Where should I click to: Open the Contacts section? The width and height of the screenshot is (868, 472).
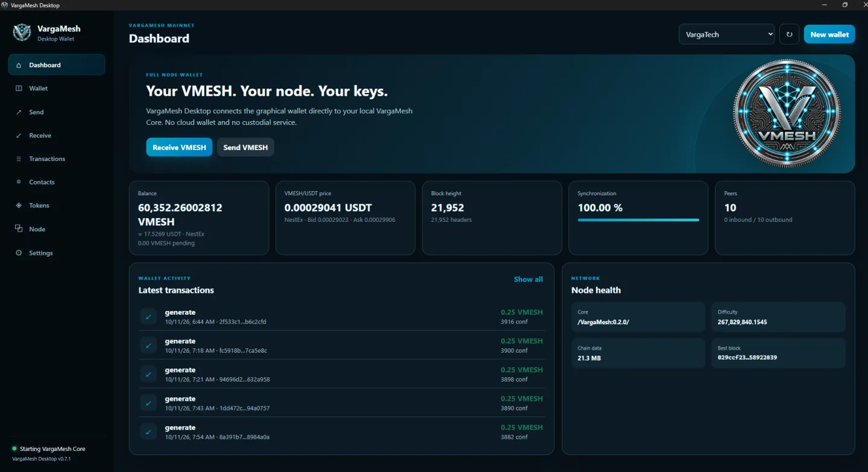tap(57, 182)
